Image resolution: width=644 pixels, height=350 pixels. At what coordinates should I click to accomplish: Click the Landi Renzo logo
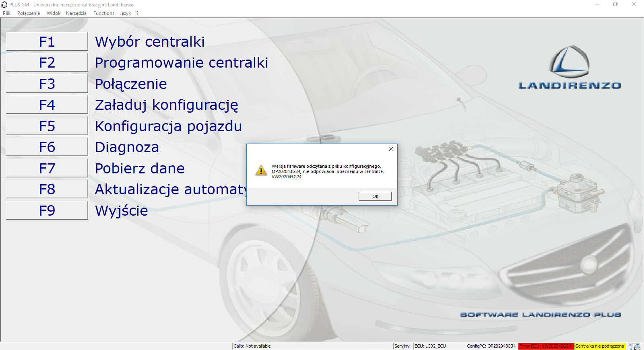point(570,68)
